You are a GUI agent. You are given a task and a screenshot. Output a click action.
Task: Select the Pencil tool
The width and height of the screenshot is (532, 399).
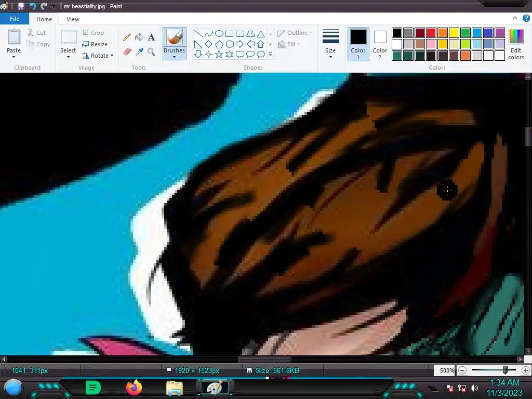point(127,37)
